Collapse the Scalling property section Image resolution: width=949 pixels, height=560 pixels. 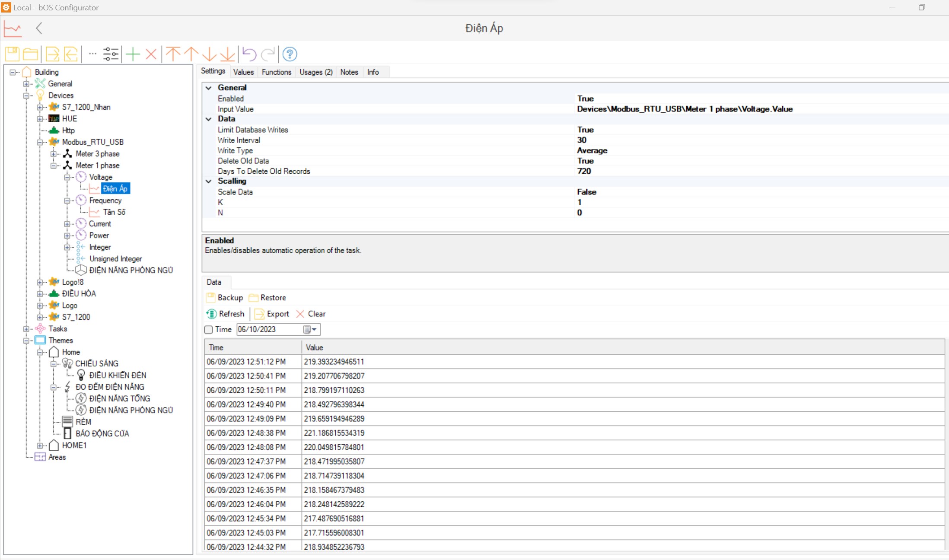(209, 181)
